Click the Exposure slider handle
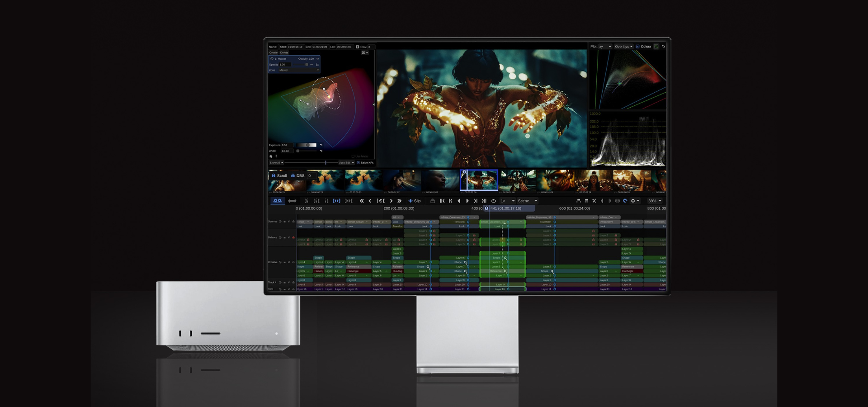Viewport: 868px width, 407px height. 308,145
